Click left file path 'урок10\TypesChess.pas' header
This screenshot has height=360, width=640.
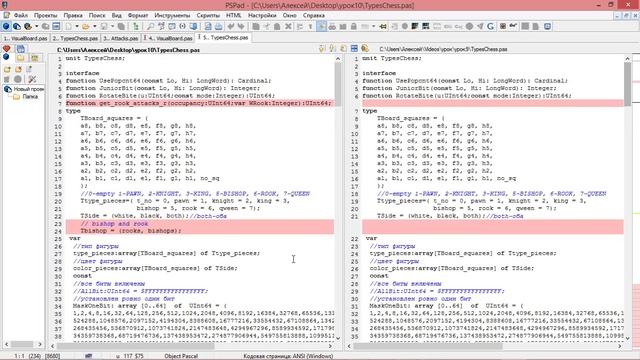(128, 50)
